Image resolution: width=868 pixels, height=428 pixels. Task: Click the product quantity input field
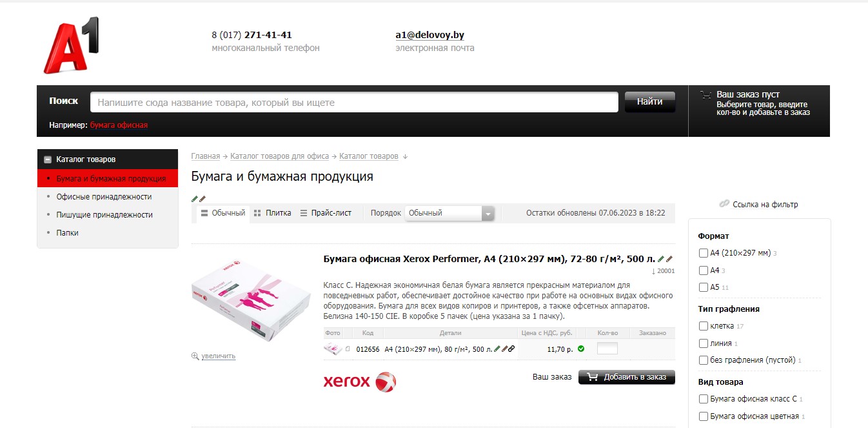point(607,349)
